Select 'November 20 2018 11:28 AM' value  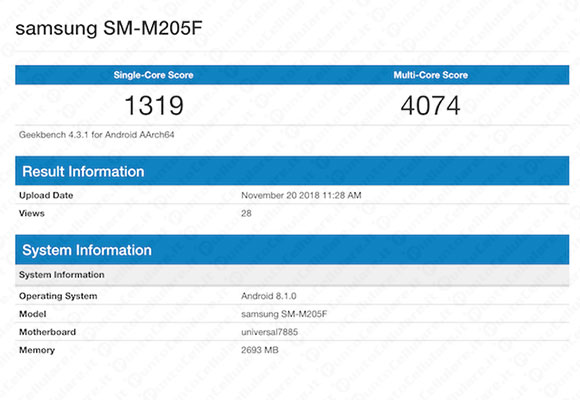click(301, 195)
